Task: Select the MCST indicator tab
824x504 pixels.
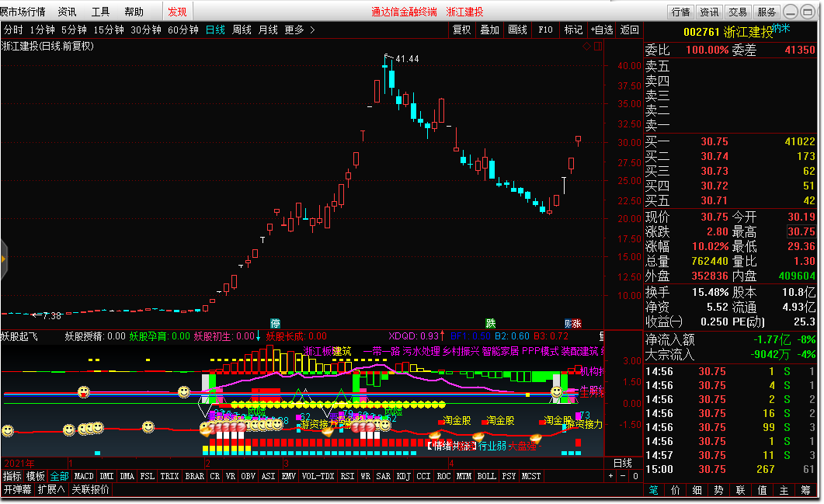Action: pyautogui.click(x=531, y=476)
